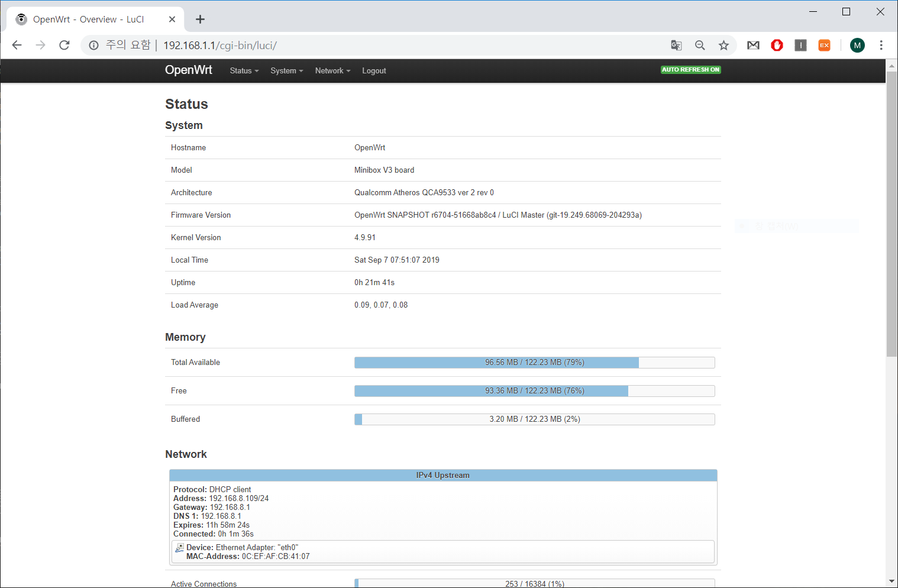Screen dimensions: 898x588
Task: Reload the OpenWrt page
Action: (64, 45)
